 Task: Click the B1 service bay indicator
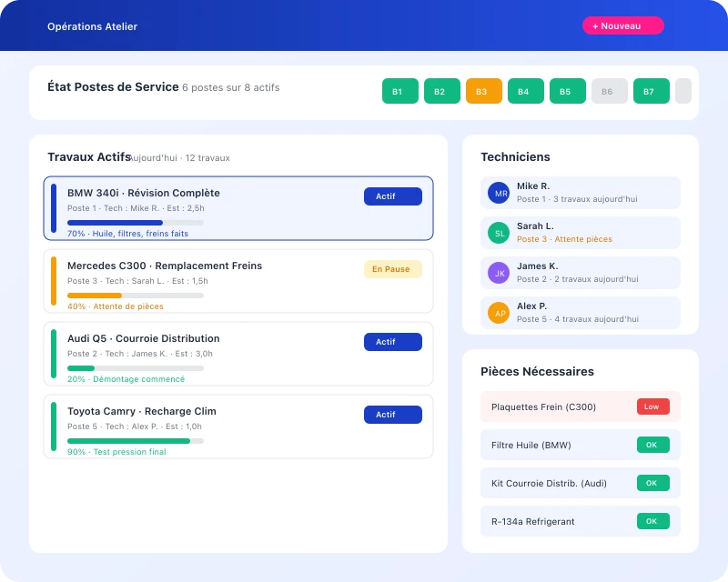point(399,91)
